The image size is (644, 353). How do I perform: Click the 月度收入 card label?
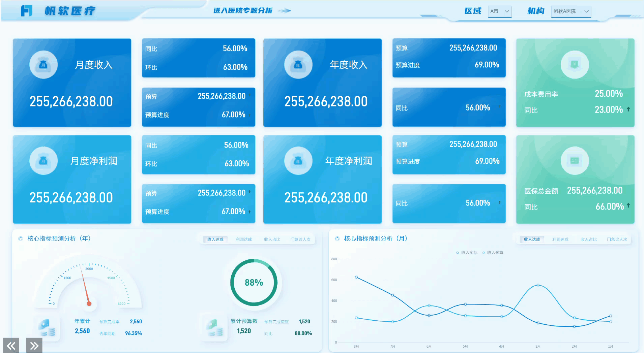94,65
